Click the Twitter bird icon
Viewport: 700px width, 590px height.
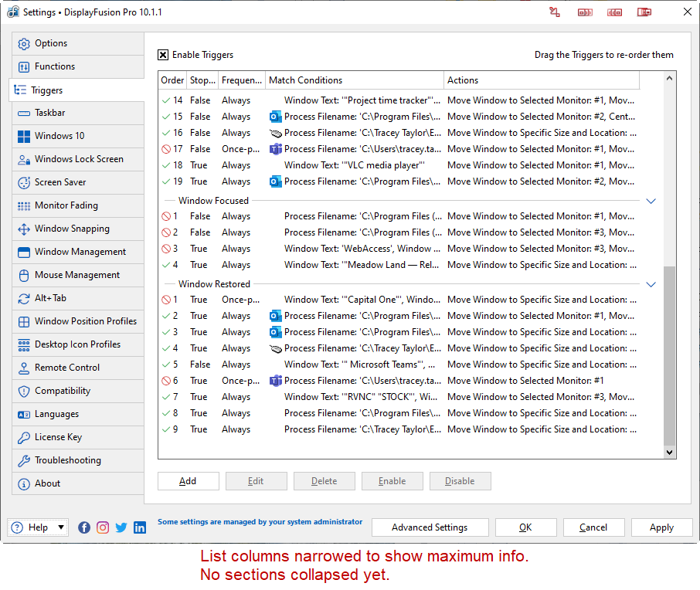[x=121, y=527]
